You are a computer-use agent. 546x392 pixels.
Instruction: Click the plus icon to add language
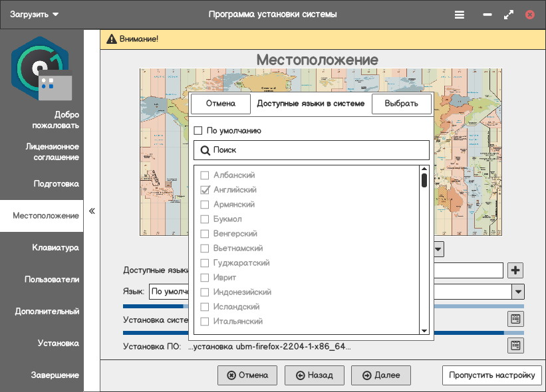tap(515, 270)
